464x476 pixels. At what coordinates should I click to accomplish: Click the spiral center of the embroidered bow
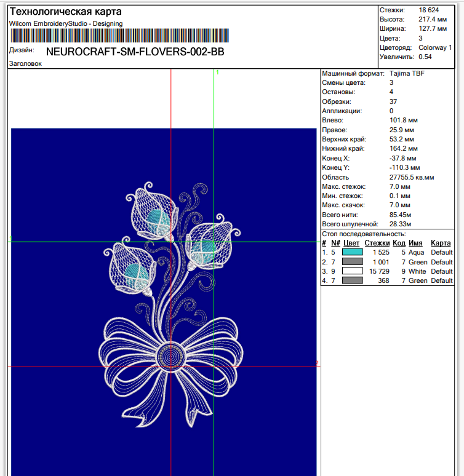click(x=167, y=355)
